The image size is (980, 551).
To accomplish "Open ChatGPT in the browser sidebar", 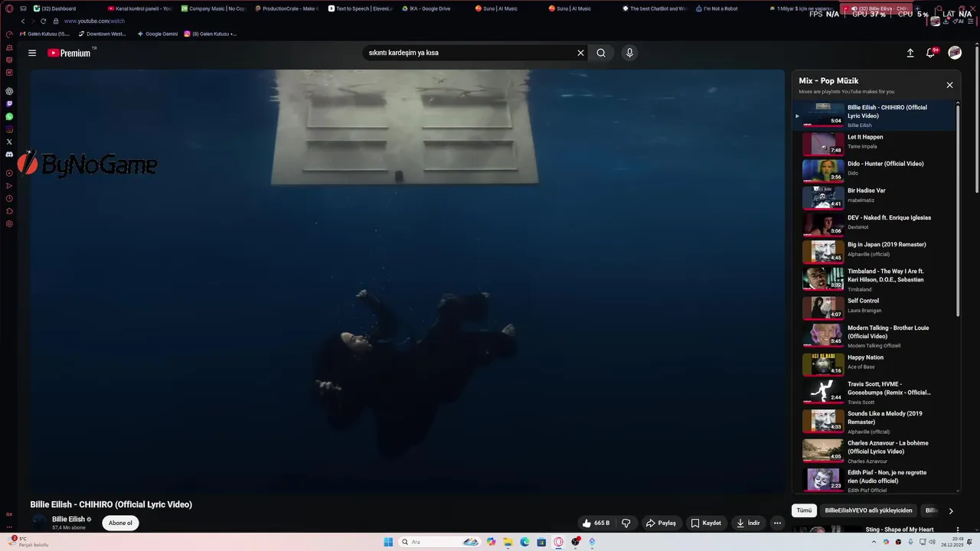I will (x=9, y=91).
